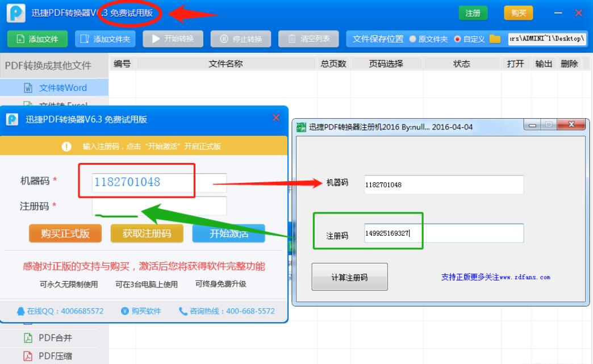Open the www.zdfans.com link

click(525, 277)
